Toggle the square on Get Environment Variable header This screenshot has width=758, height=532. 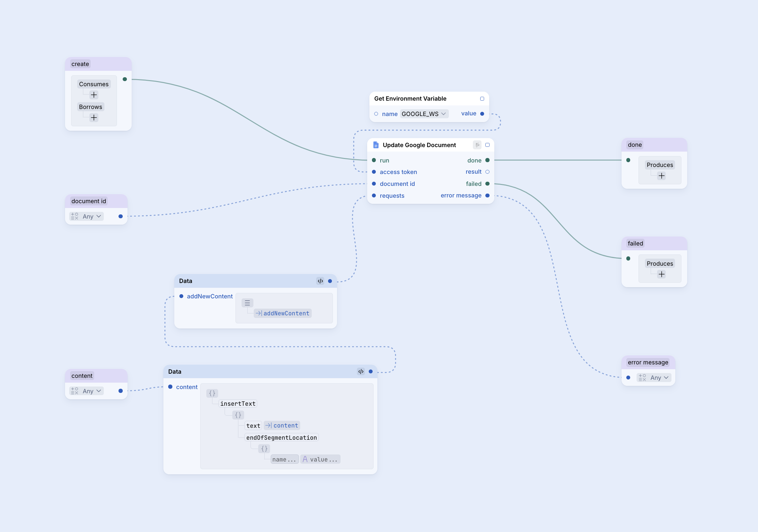tap(482, 99)
